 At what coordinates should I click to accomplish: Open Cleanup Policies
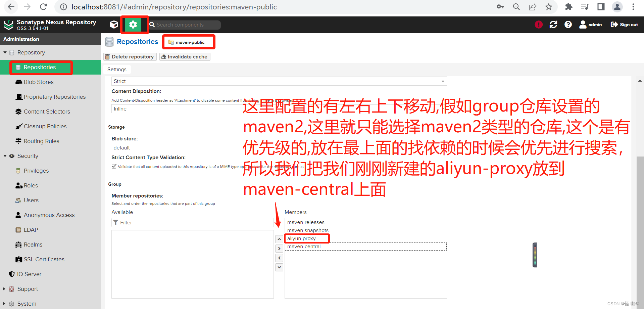pyautogui.click(x=50, y=126)
